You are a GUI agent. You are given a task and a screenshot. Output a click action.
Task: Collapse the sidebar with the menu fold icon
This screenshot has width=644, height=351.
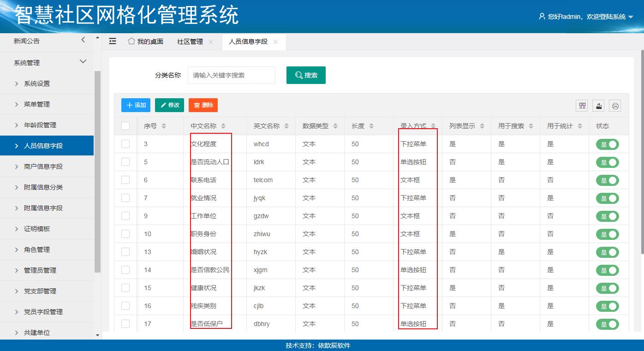113,42
